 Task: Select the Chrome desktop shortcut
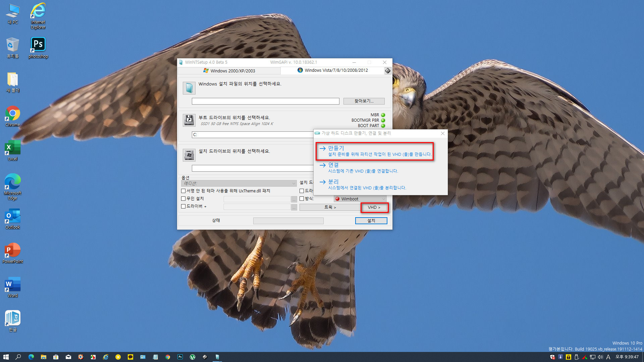[x=13, y=116]
